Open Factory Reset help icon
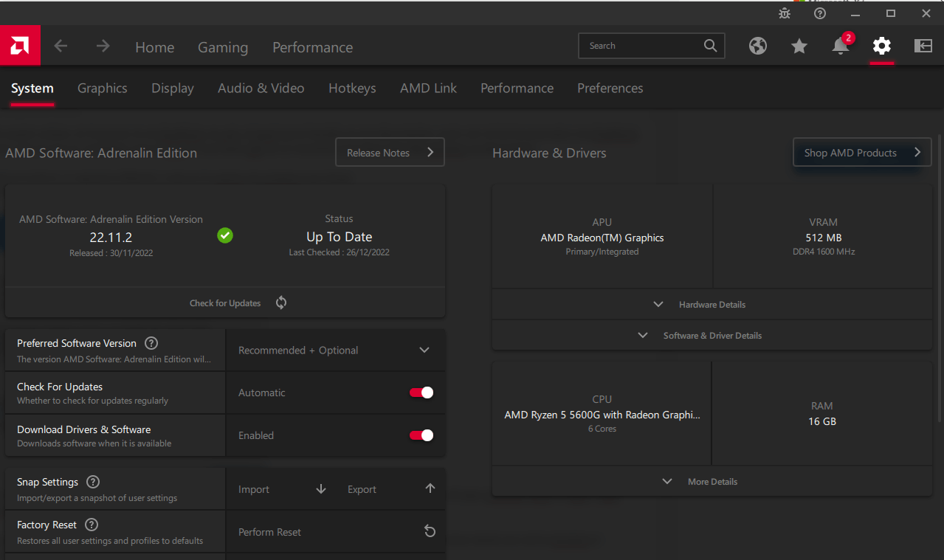The image size is (944, 560). (92, 525)
